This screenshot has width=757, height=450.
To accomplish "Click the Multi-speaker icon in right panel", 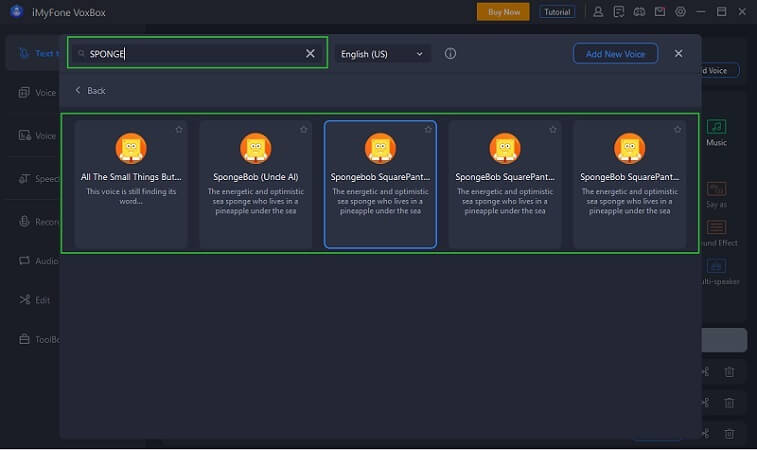I will click(x=716, y=266).
